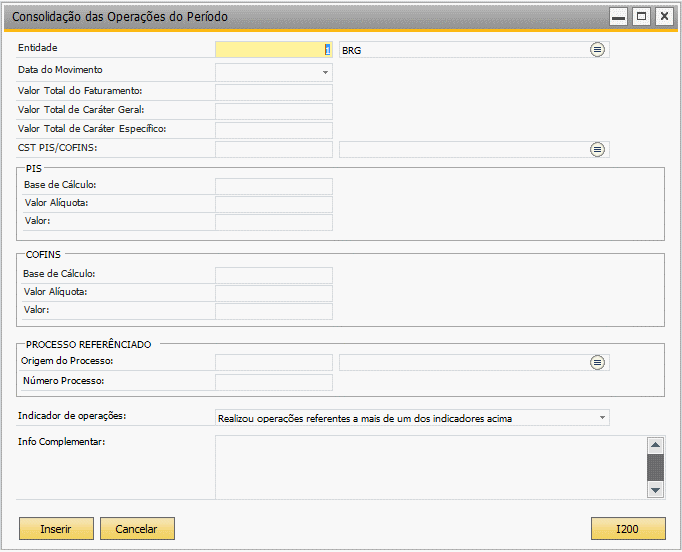Focus the Número Processo field

[x=274, y=382]
